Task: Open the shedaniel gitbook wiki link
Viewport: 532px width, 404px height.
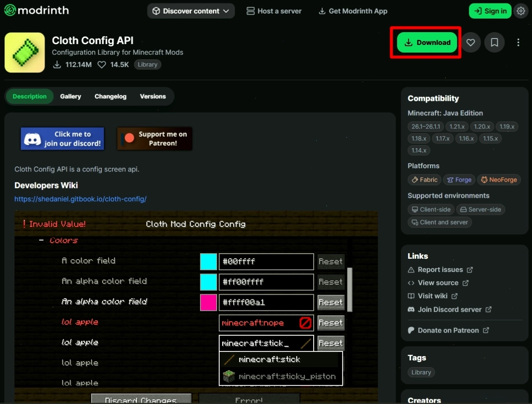Action: coord(81,199)
